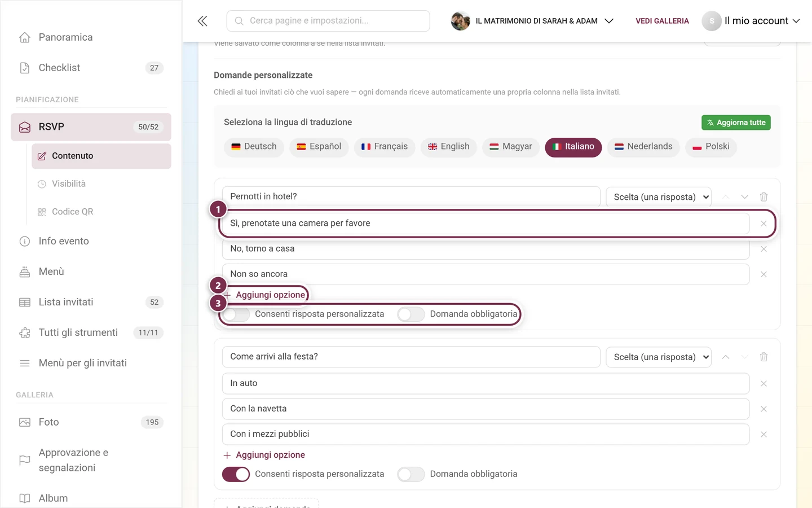This screenshot has height=508, width=812.
Task: Add option to "Come arrivi alla festa?" question
Action: (x=264, y=455)
